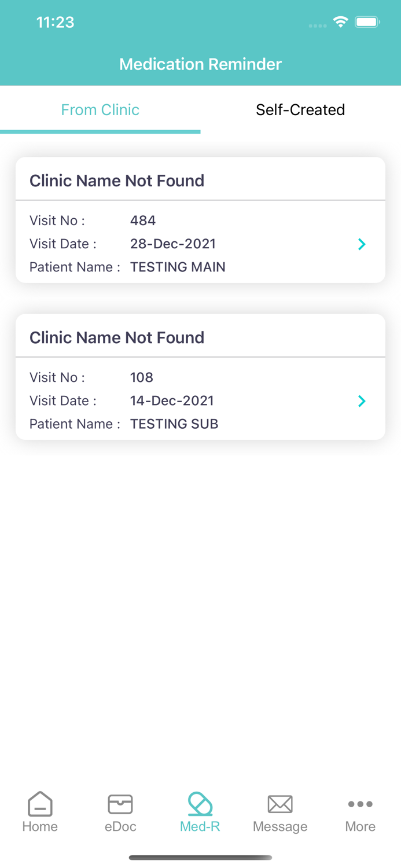
Task: Tap the patient name TESTING MAIN
Action: click(x=178, y=267)
